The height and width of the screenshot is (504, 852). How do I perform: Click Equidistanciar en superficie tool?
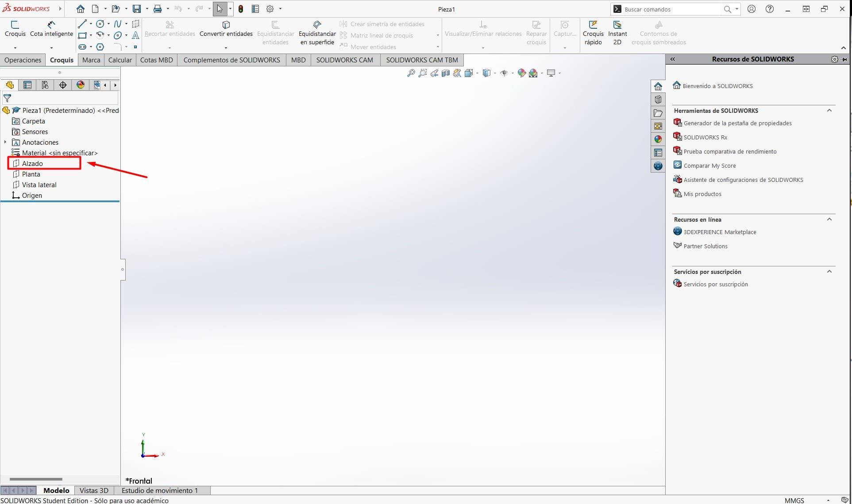317,33
